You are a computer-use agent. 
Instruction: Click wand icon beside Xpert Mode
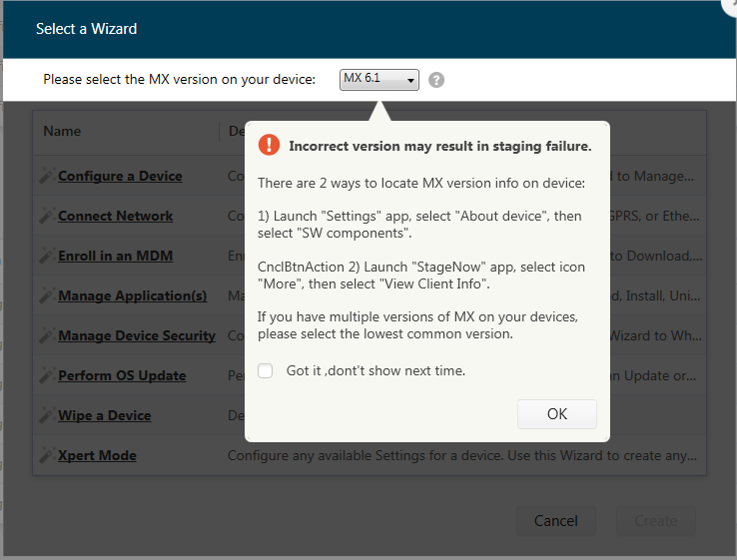coord(47,455)
